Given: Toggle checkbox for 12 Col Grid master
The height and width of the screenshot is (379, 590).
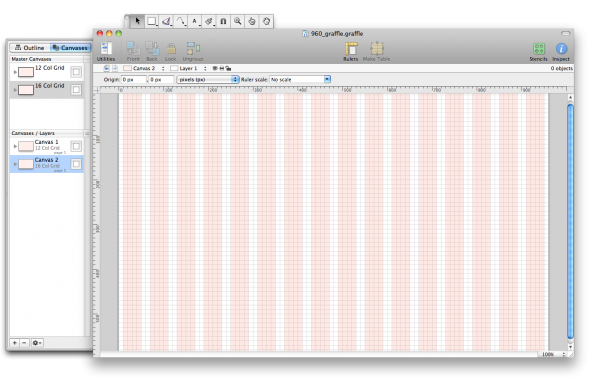Looking at the screenshot, I should click(x=76, y=72).
